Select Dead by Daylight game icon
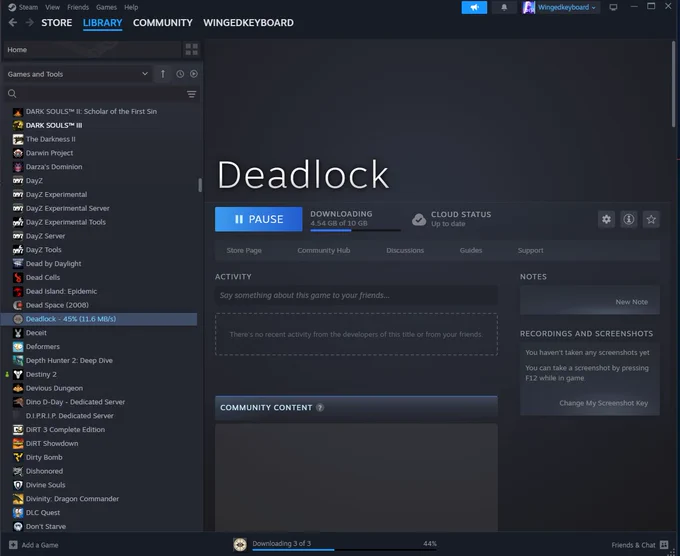 18,264
